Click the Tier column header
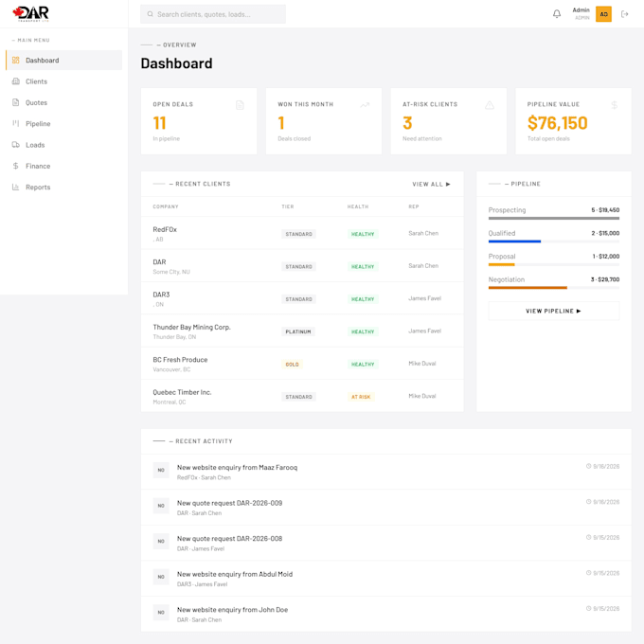Screen dimensions: 644x644 coord(288,206)
